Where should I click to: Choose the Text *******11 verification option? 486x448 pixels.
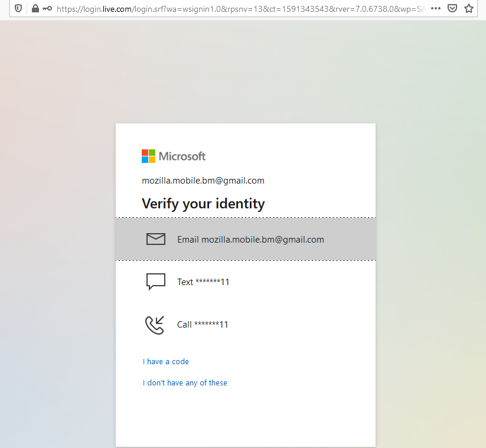[x=204, y=282]
